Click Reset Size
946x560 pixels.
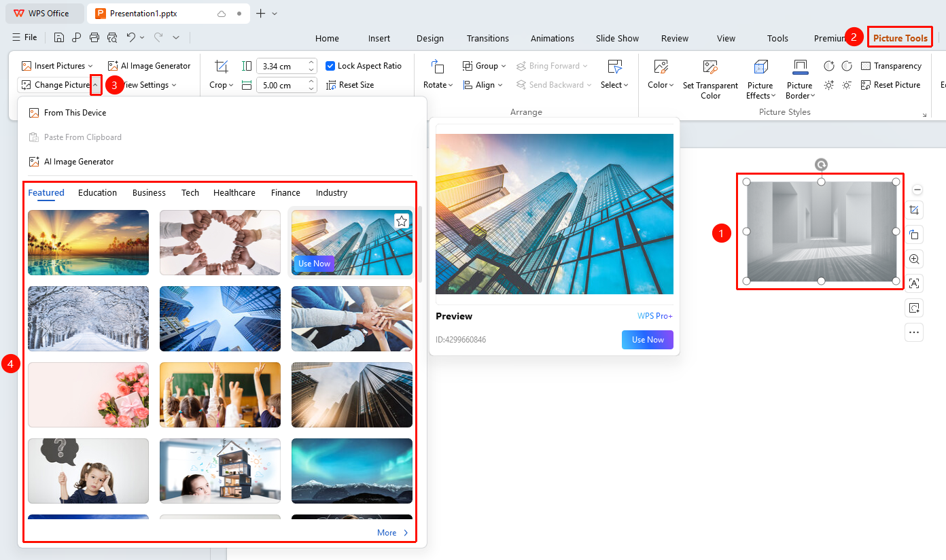pos(350,85)
